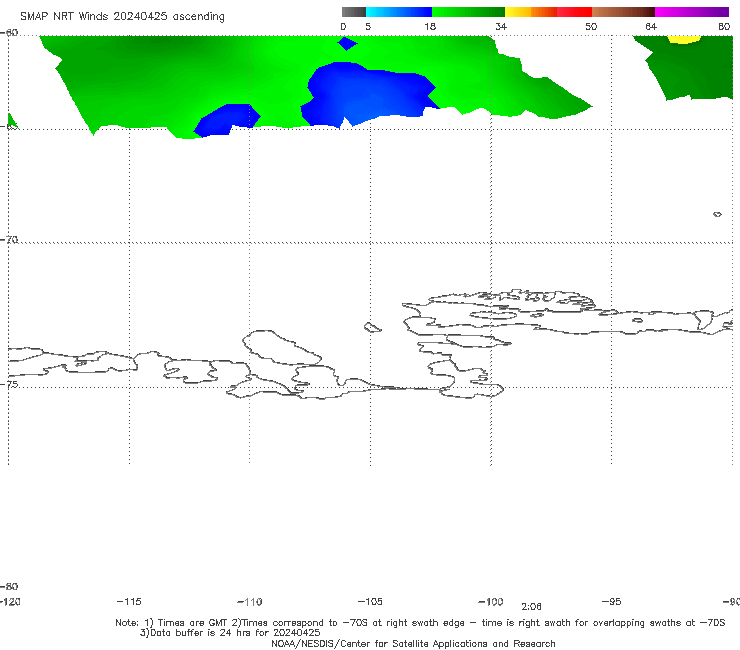Screen dimensions: 740x650
Task: Click the swath time label '2:06'
Action: point(531,607)
